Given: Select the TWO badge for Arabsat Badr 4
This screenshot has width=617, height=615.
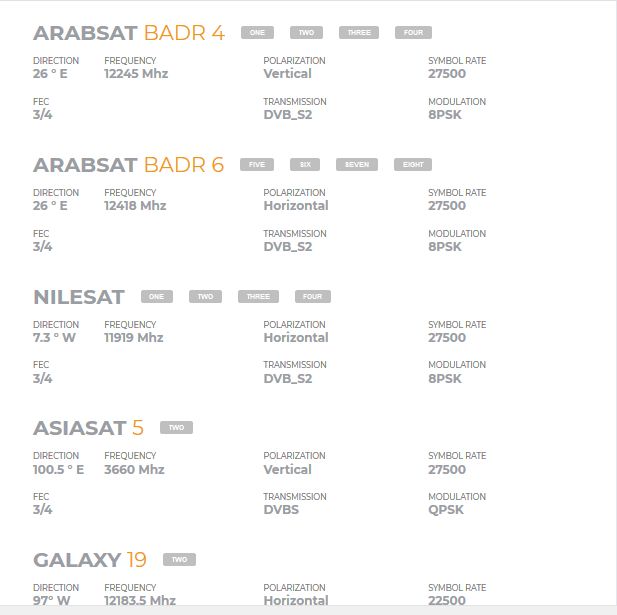Looking at the screenshot, I should [x=306, y=33].
